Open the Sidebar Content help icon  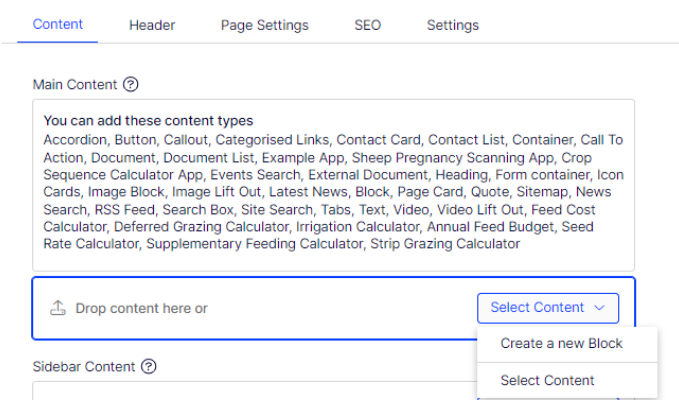[149, 367]
